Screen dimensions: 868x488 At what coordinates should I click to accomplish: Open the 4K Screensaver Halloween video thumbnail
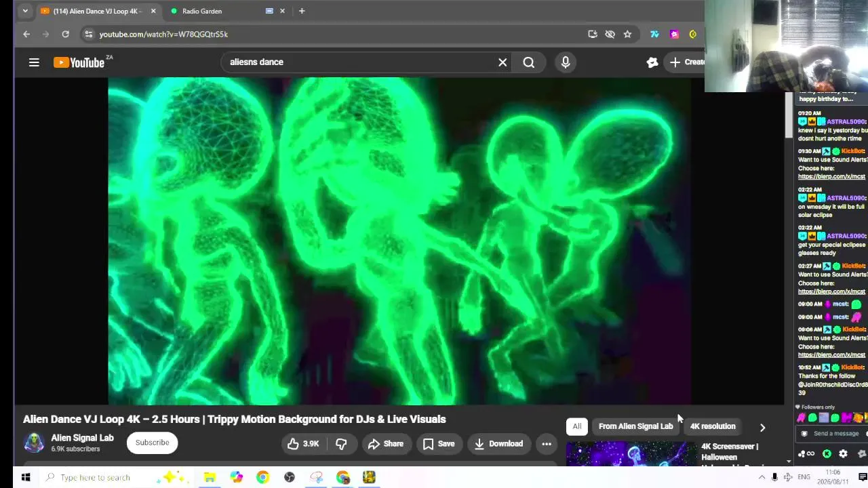pos(631,454)
